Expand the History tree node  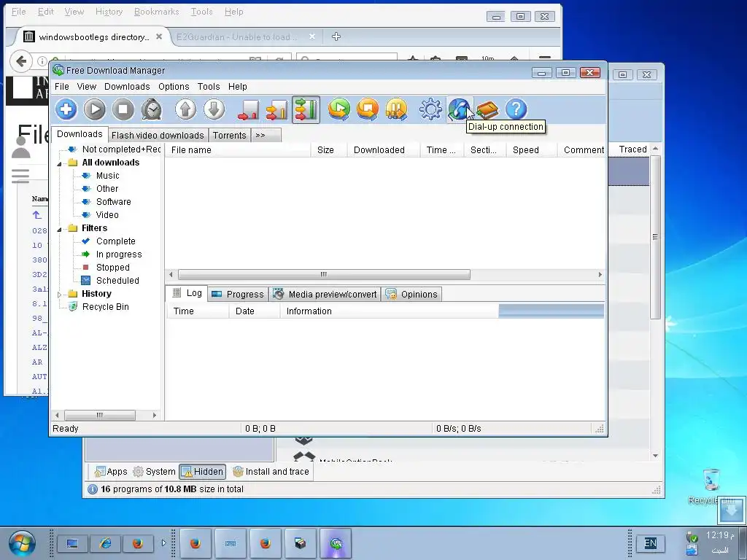pos(60,295)
